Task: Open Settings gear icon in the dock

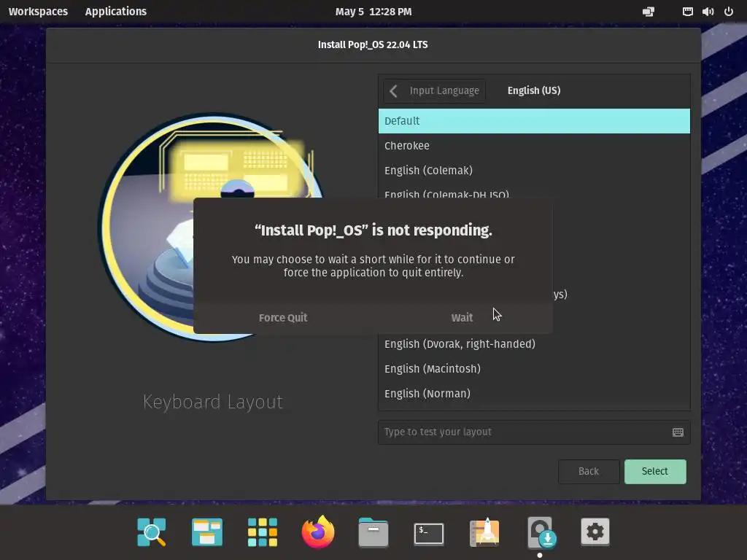Action: tap(595, 532)
